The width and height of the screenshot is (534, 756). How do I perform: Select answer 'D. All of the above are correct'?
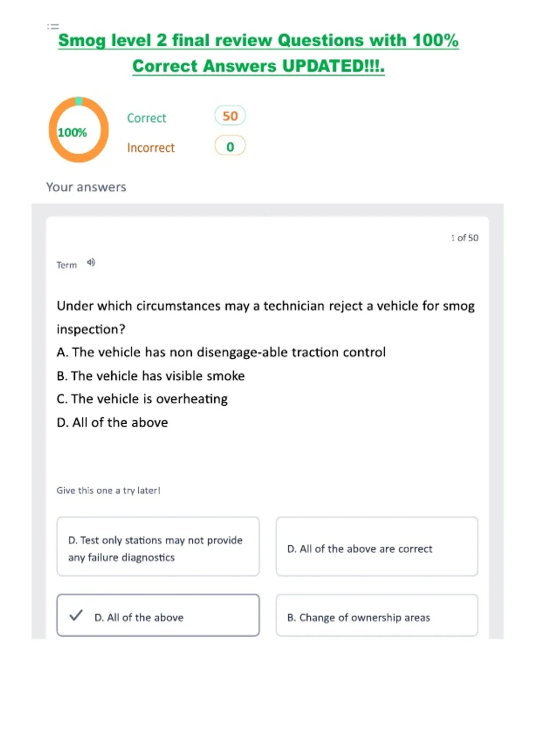click(377, 547)
